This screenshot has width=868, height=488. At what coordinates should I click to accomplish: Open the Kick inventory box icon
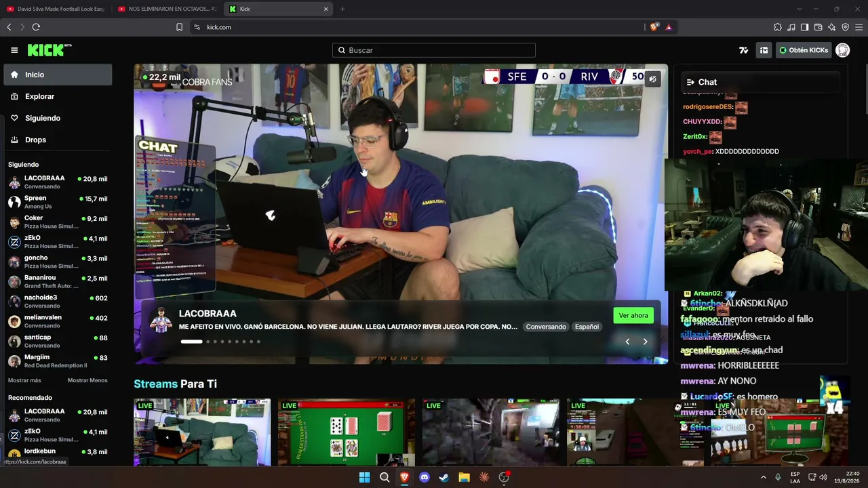point(764,50)
